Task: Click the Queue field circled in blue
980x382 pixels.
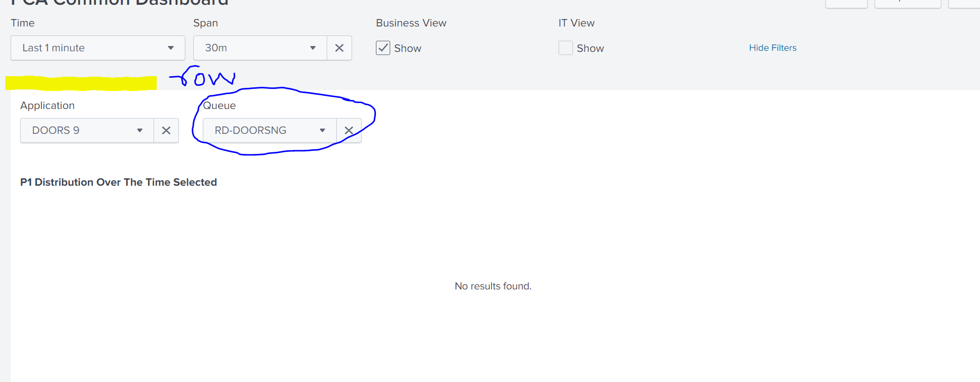Action: pos(267,130)
